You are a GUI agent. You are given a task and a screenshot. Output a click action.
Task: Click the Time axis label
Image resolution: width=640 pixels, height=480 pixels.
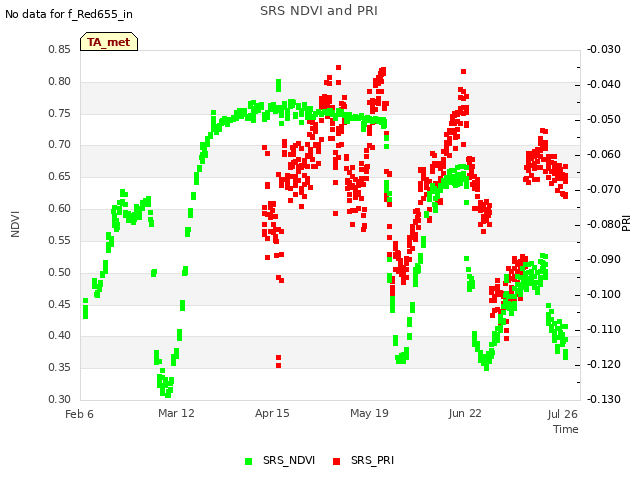(x=566, y=429)
